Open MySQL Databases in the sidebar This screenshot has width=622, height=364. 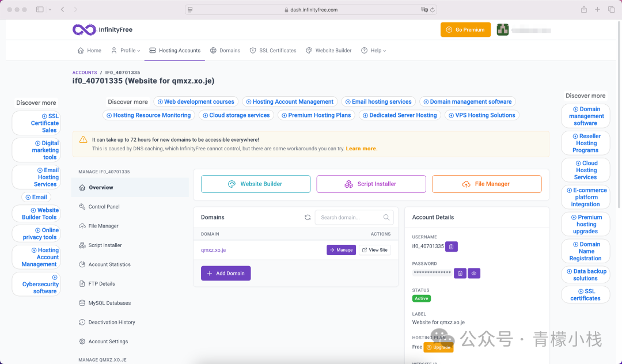click(109, 303)
